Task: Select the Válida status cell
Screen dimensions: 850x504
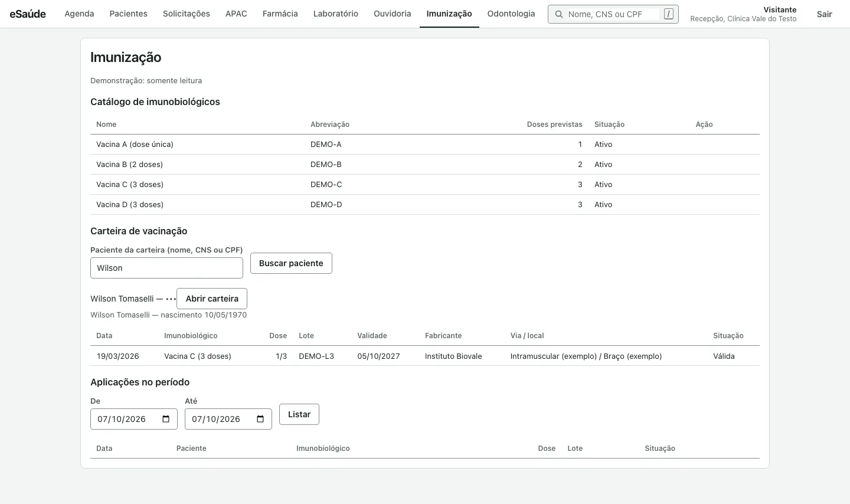Action: pyautogui.click(x=724, y=356)
